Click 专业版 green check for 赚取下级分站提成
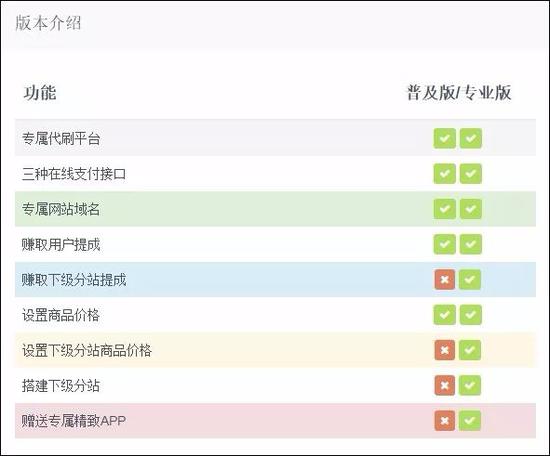 pos(470,280)
